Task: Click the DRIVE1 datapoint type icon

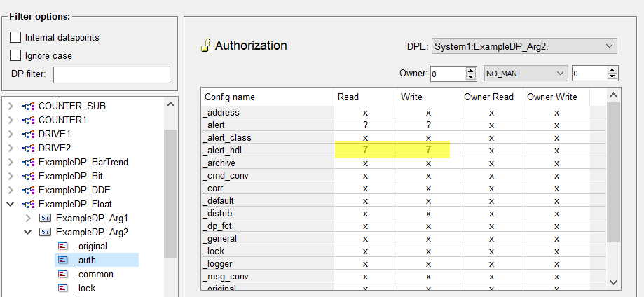Action: coord(29,134)
